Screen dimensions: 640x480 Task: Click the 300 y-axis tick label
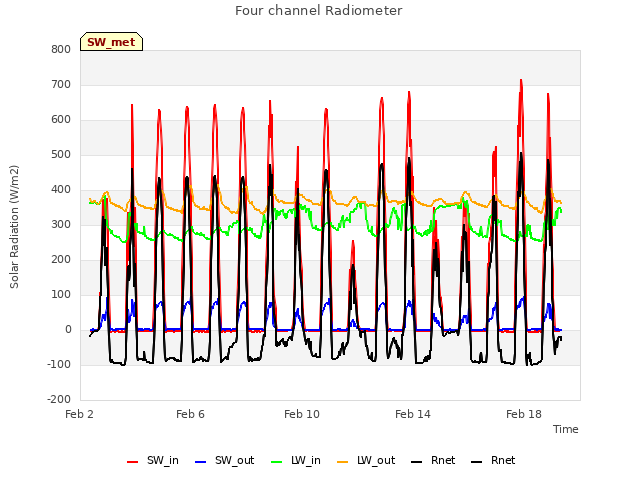coord(61,225)
